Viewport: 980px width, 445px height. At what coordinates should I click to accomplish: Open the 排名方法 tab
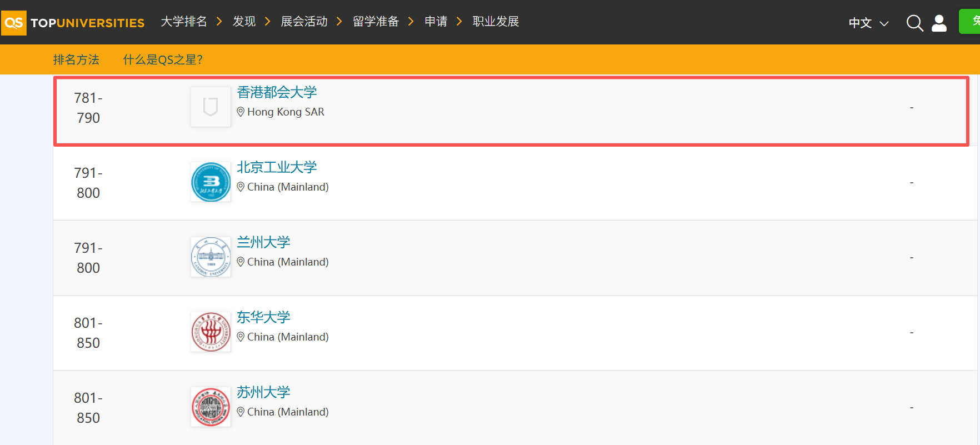[x=76, y=59]
